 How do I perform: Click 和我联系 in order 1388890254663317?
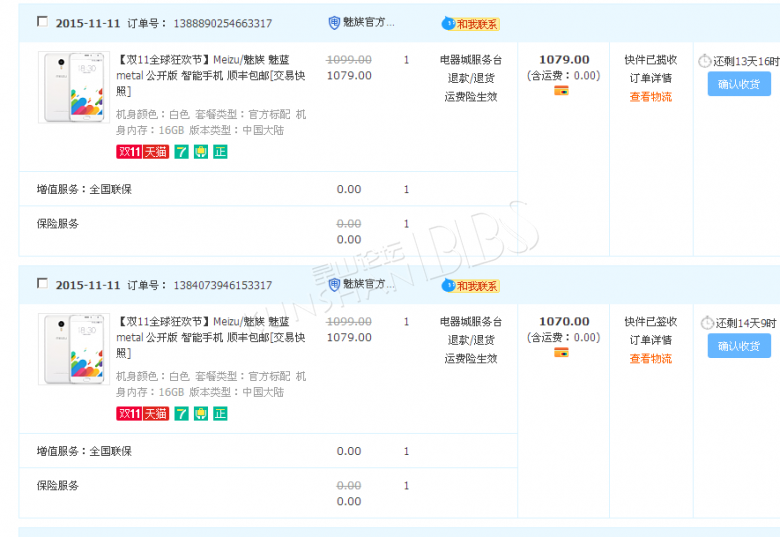tap(471, 24)
